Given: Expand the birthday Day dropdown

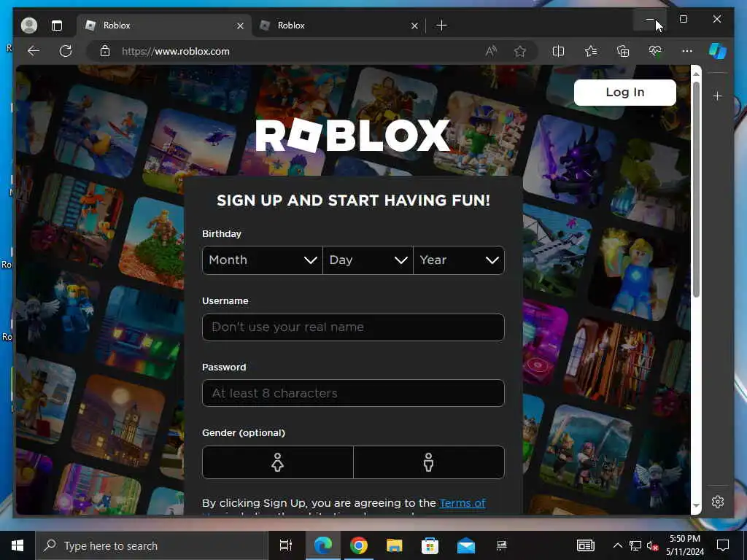Looking at the screenshot, I should [368, 260].
